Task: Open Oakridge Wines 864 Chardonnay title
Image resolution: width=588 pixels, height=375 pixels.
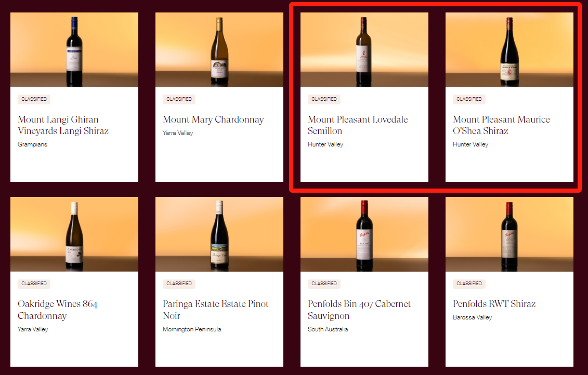Action: pyautogui.click(x=57, y=310)
